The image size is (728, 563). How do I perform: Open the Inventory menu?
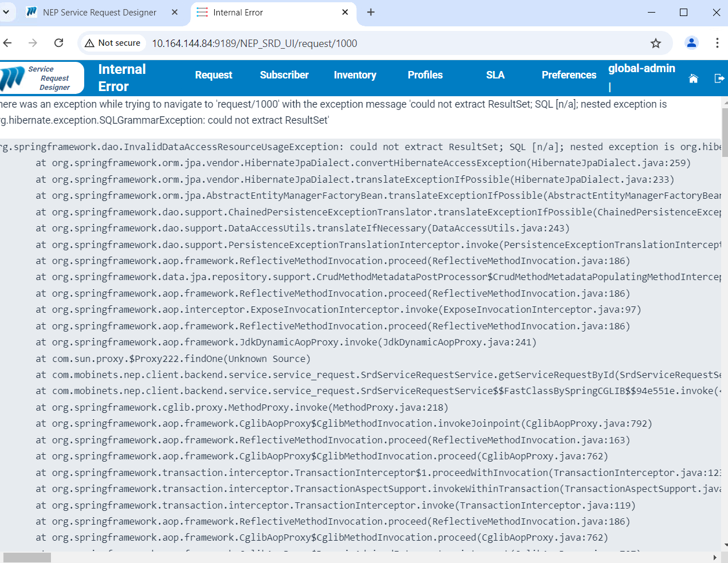point(355,75)
